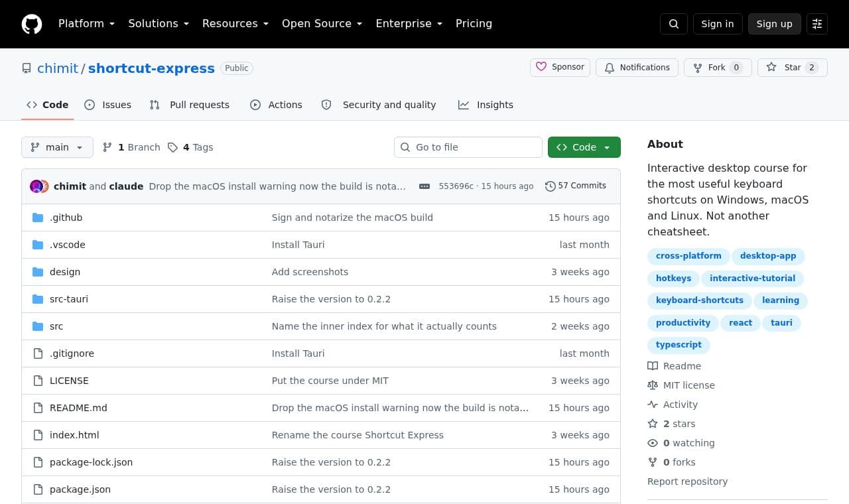The height and width of the screenshot is (504, 849).
Task: Open the main branch dropdown
Action: pyautogui.click(x=57, y=147)
